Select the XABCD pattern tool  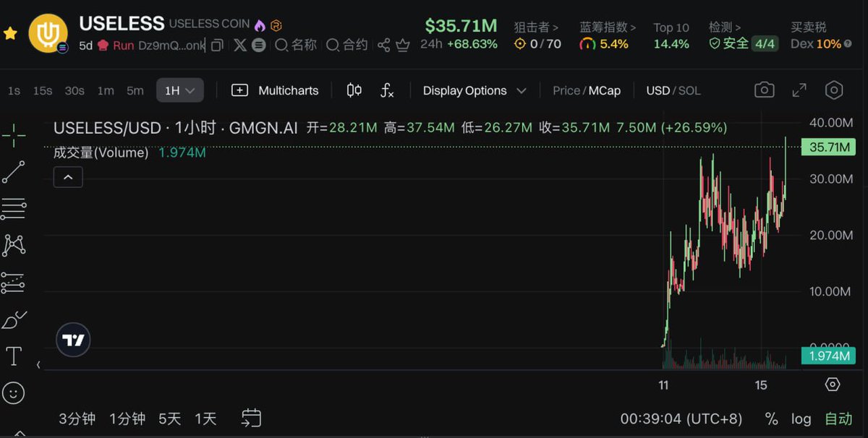pos(14,246)
